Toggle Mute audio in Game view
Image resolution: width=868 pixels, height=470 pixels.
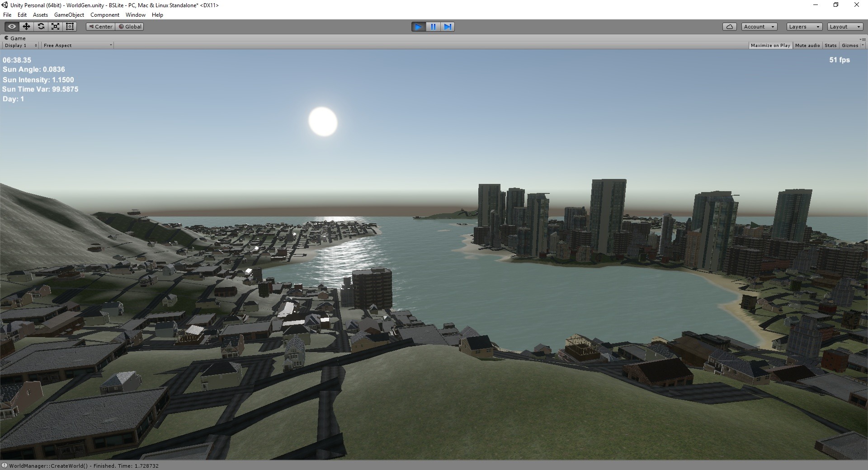807,46
